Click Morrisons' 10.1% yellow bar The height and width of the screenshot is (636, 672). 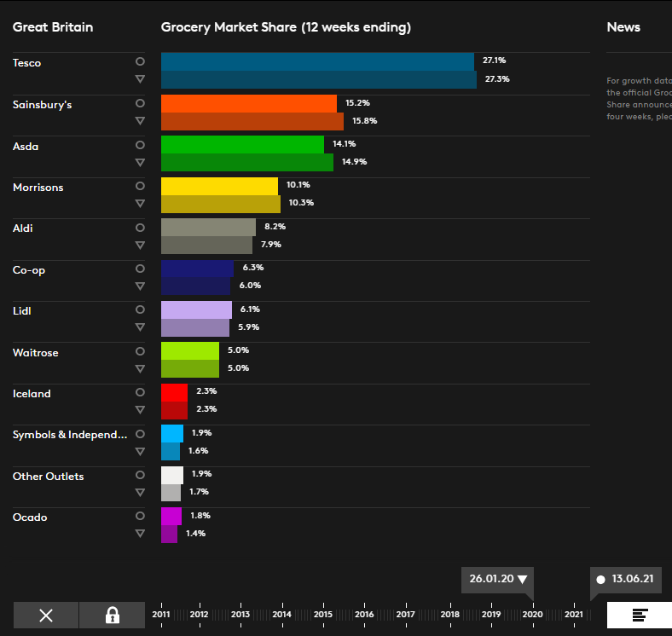[x=219, y=187]
